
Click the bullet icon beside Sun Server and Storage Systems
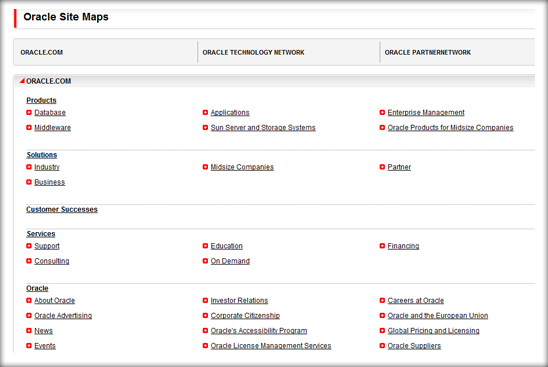[206, 128]
